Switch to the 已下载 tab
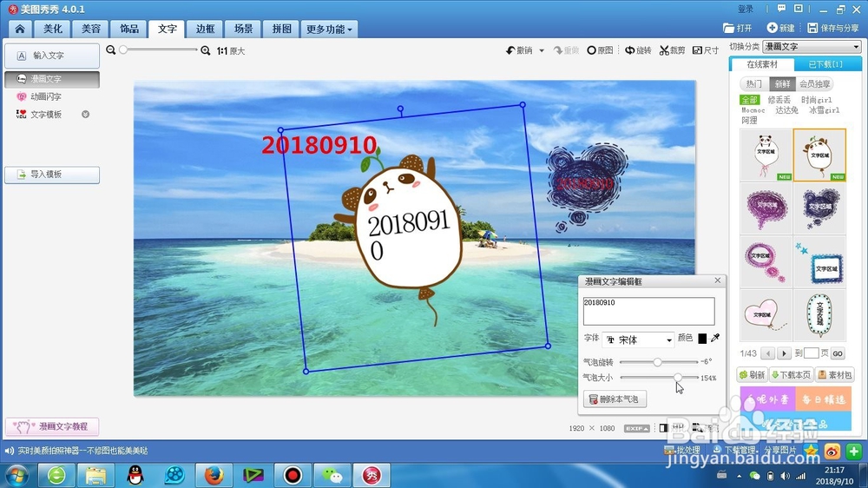The width and height of the screenshot is (868, 488). click(825, 64)
